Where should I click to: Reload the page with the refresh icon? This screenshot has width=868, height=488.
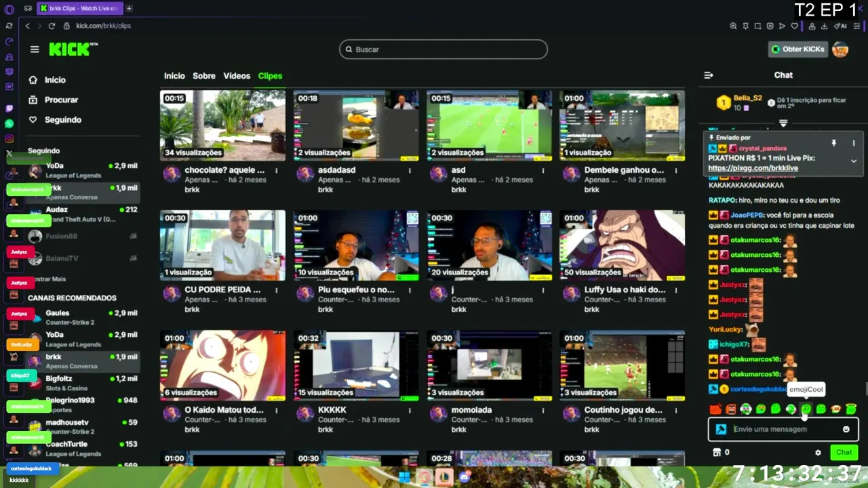(x=52, y=26)
